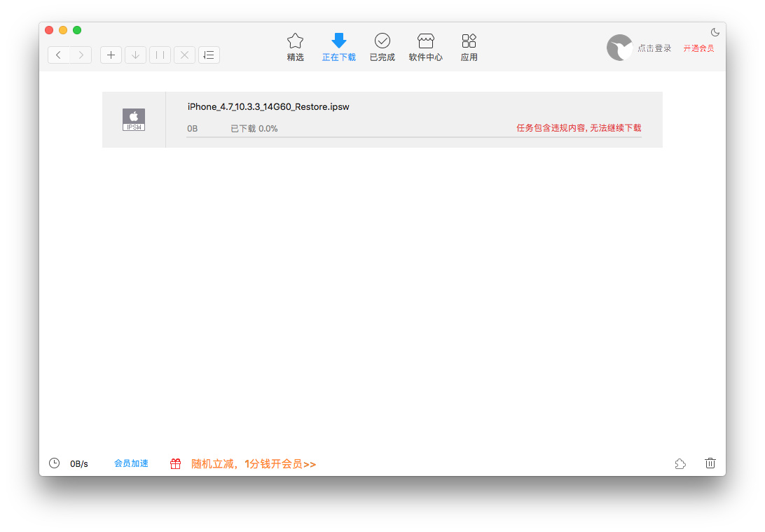Click the red gift icon
The image size is (765, 532).
(176, 463)
